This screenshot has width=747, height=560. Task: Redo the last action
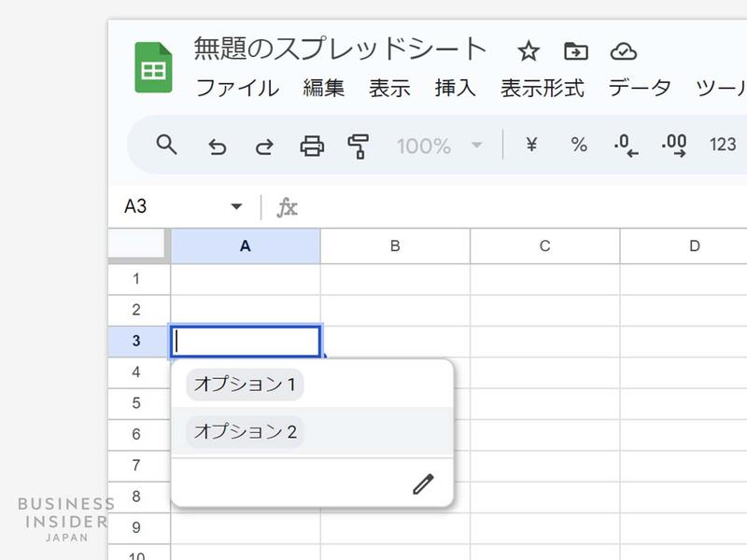pos(264,146)
